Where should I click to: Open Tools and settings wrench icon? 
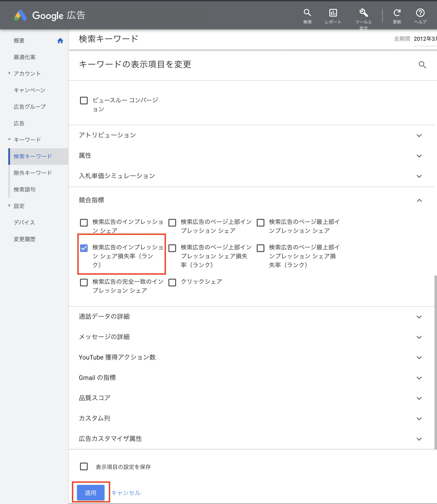tap(363, 13)
